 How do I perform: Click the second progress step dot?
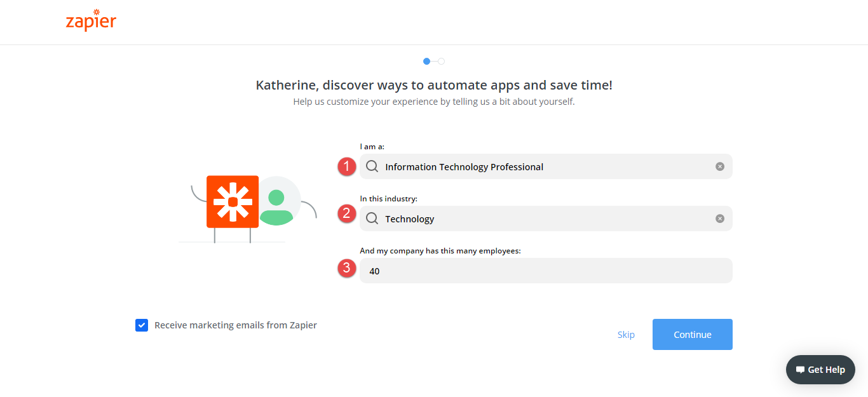[x=442, y=61]
